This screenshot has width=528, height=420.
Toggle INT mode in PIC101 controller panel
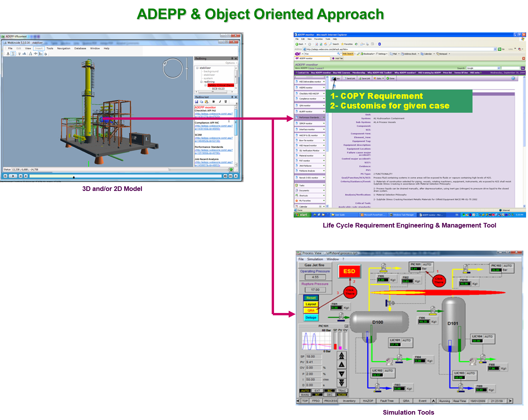[x=317, y=395]
